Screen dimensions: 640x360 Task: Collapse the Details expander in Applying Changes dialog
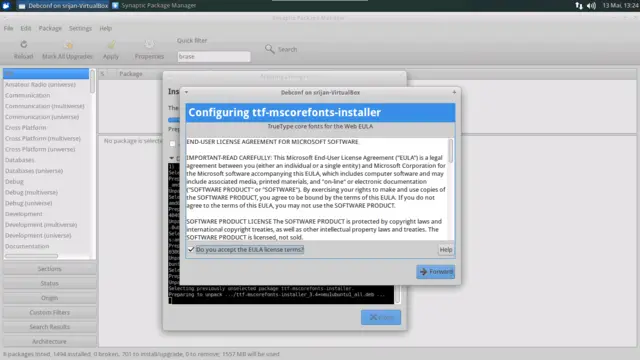[172, 158]
